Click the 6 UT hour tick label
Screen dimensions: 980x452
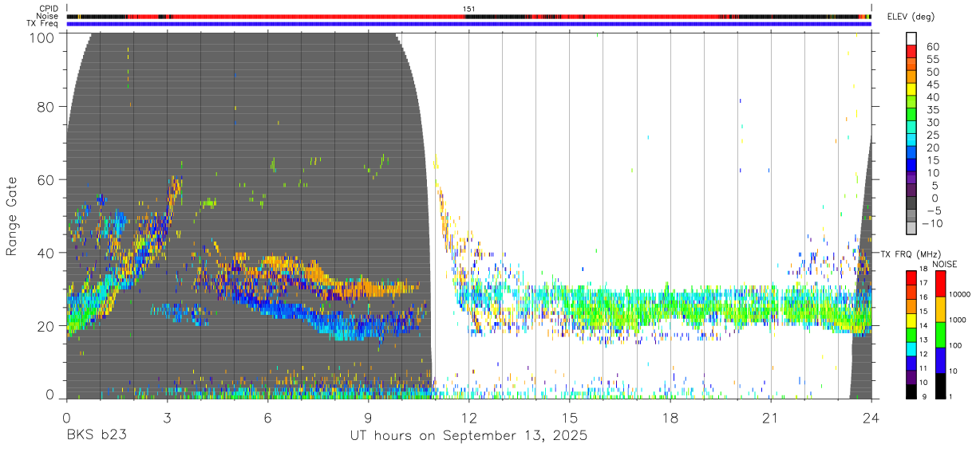pos(267,417)
